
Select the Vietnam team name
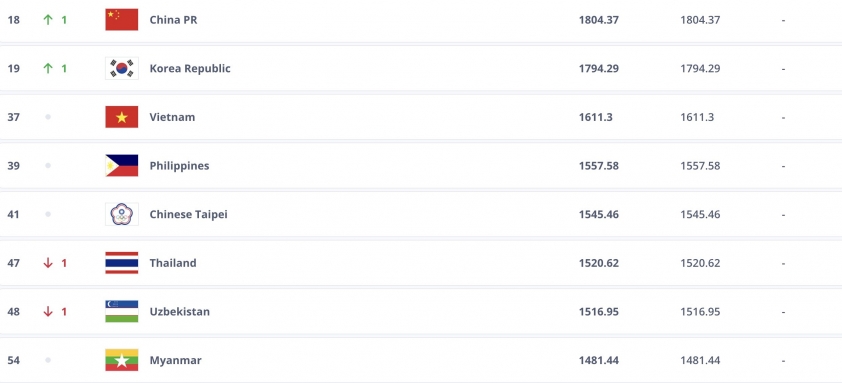coord(172,117)
